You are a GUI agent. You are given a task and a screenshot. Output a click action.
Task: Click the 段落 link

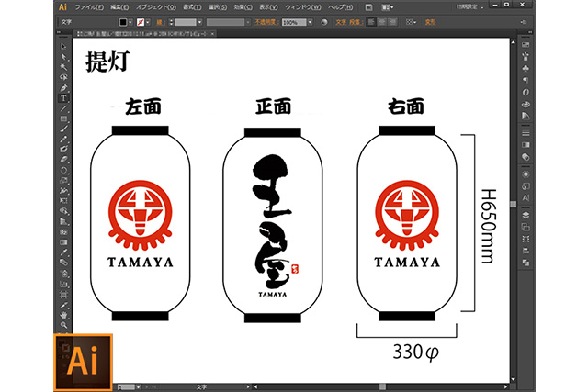pos(356,22)
